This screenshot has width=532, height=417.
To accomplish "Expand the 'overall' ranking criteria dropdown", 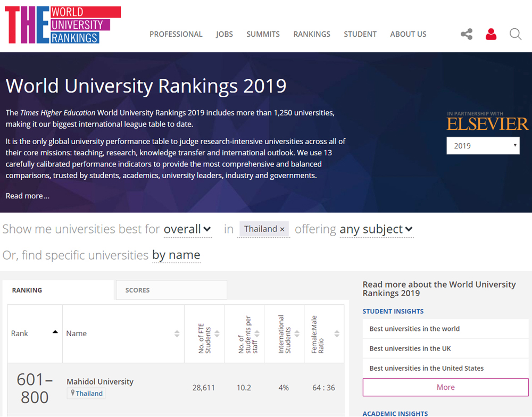I will [x=187, y=229].
